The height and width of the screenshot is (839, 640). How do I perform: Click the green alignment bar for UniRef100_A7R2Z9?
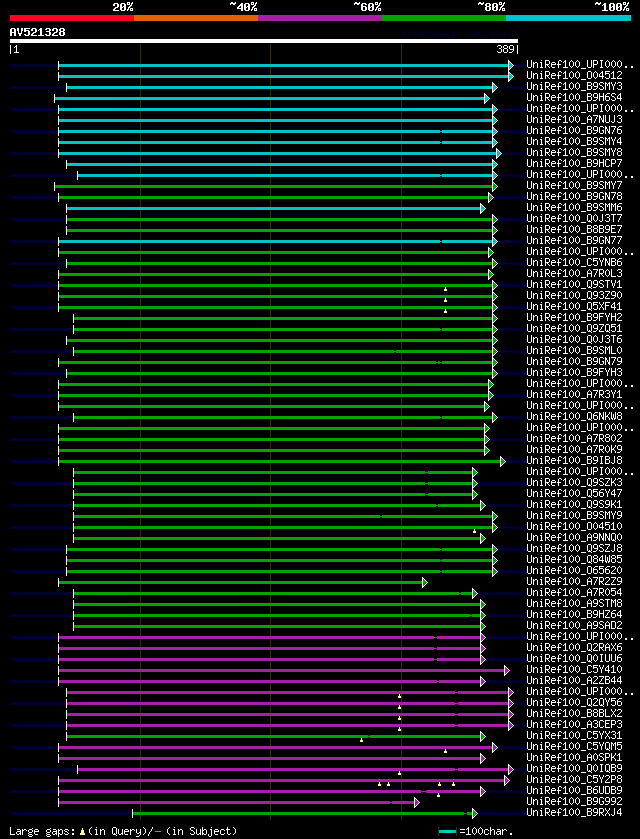click(x=243, y=582)
